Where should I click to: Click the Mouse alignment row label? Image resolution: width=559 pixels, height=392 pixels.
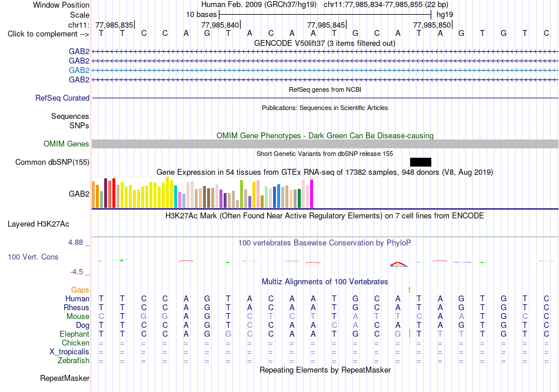pos(78,317)
